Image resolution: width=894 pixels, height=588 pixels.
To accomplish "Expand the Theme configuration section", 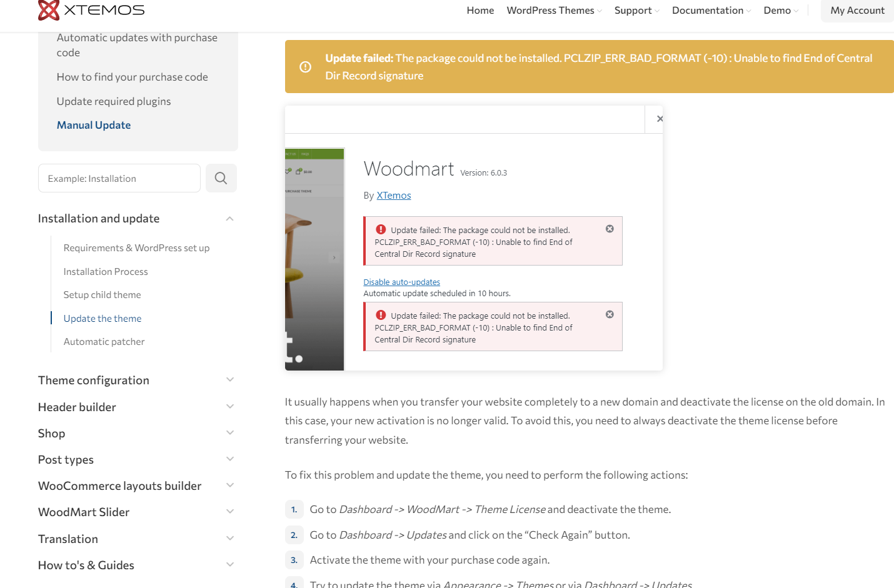I will (x=229, y=380).
